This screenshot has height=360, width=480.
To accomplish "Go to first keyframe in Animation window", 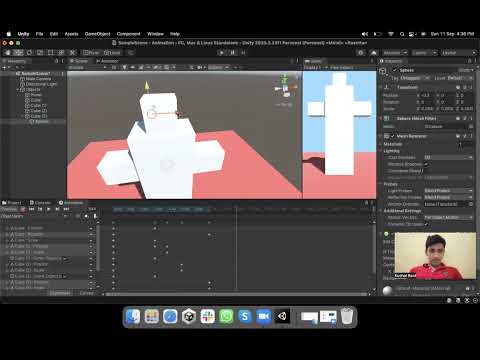I will click(31, 209).
